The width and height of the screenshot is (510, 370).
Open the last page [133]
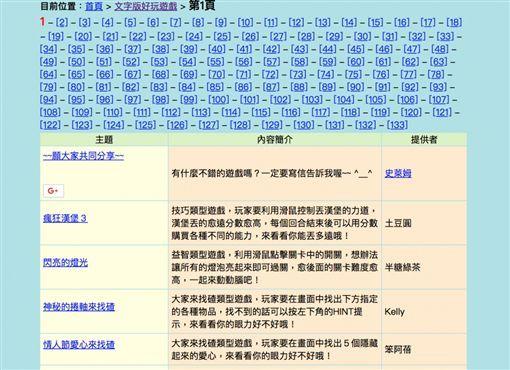(397, 125)
